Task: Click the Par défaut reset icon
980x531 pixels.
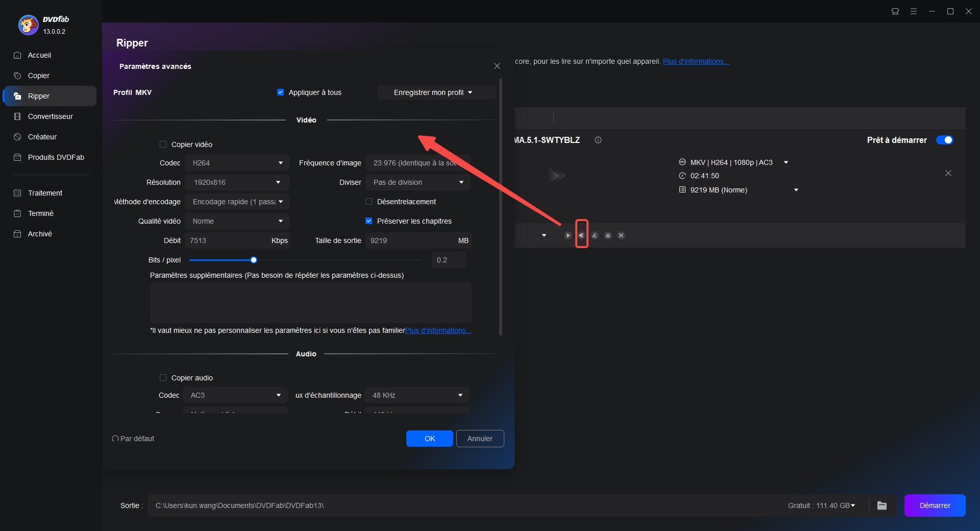Action: click(x=115, y=439)
